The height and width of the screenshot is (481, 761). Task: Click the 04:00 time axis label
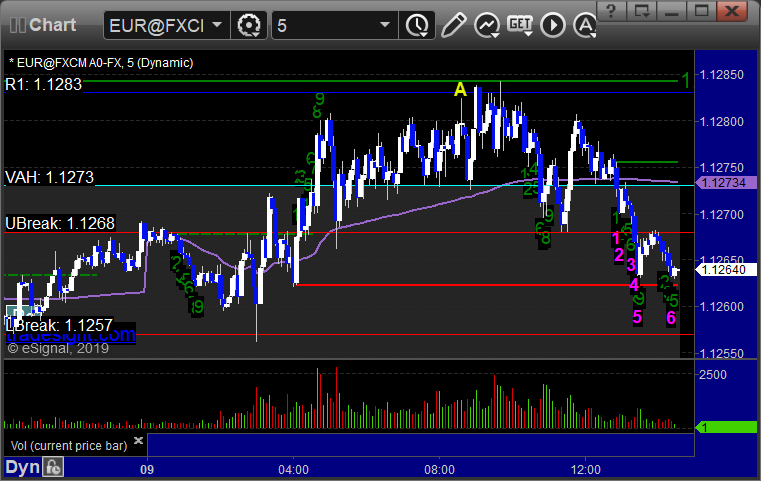(293, 469)
